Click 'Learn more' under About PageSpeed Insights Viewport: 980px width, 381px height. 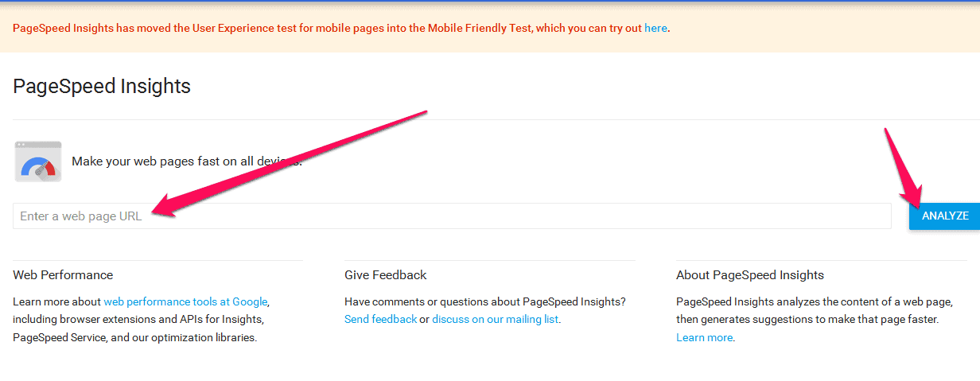[704, 337]
